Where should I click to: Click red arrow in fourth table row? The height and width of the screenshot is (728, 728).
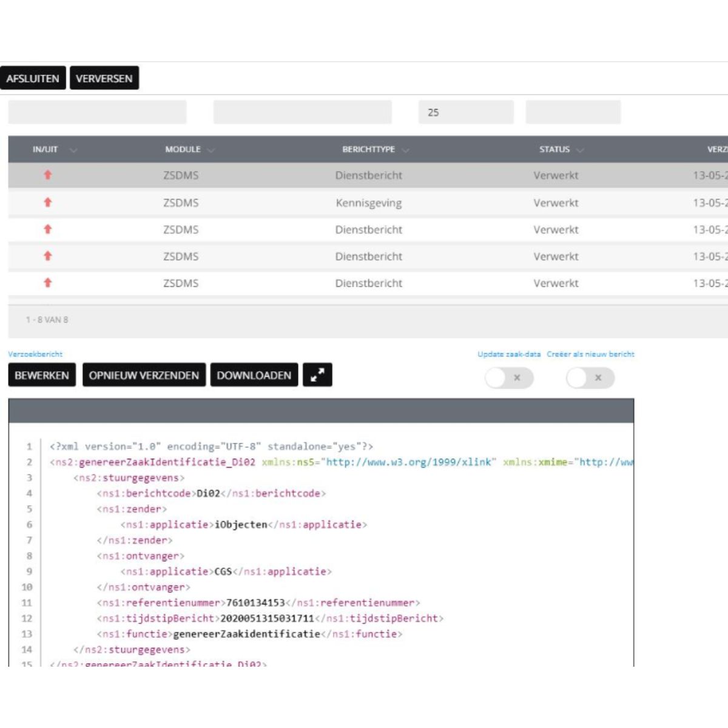(48, 256)
